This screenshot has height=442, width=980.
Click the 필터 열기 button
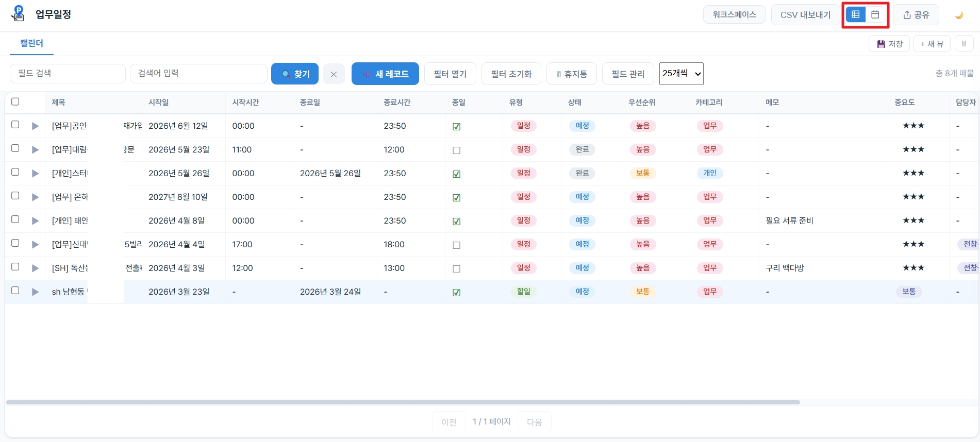[x=450, y=74]
